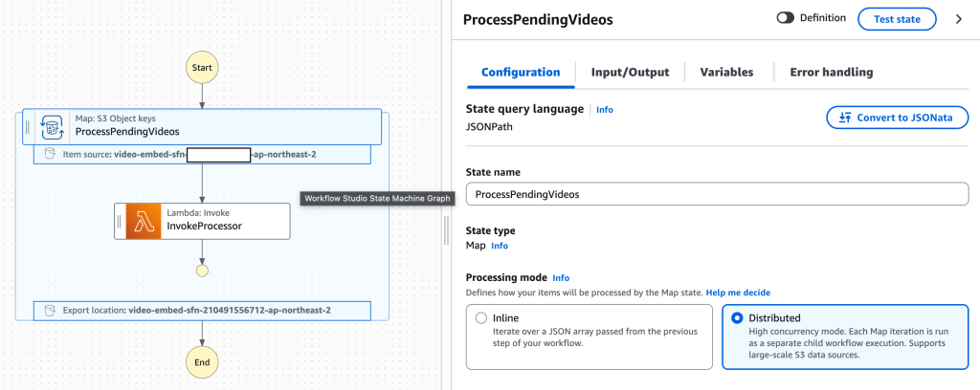The height and width of the screenshot is (390, 980).
Task: Switch to the Error handling tab
Action: [x=831, y=72]
